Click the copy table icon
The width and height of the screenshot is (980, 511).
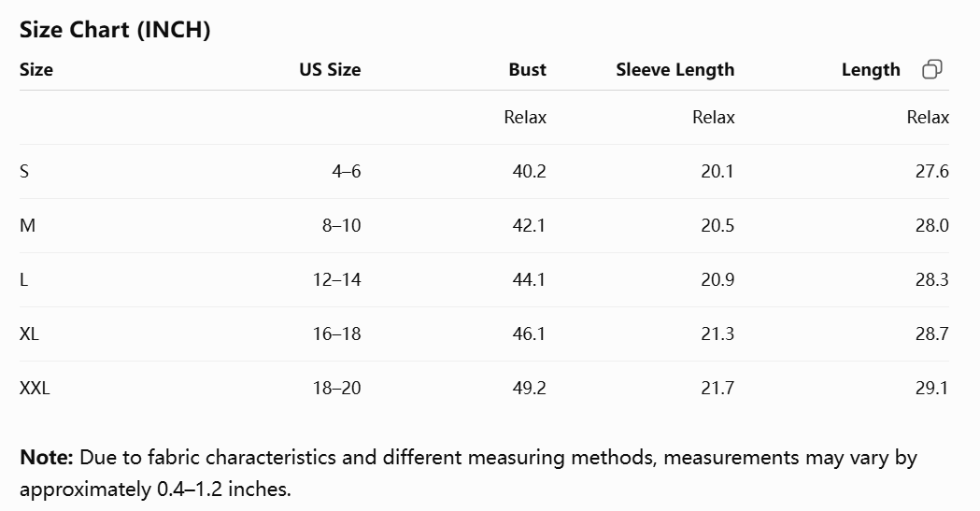pos(931,69)
